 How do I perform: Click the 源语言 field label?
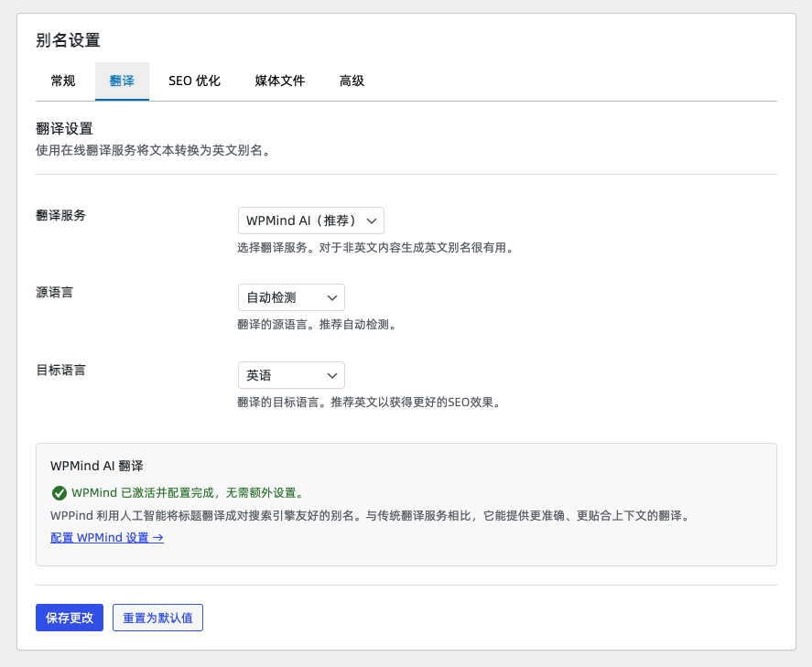point(55,292)
